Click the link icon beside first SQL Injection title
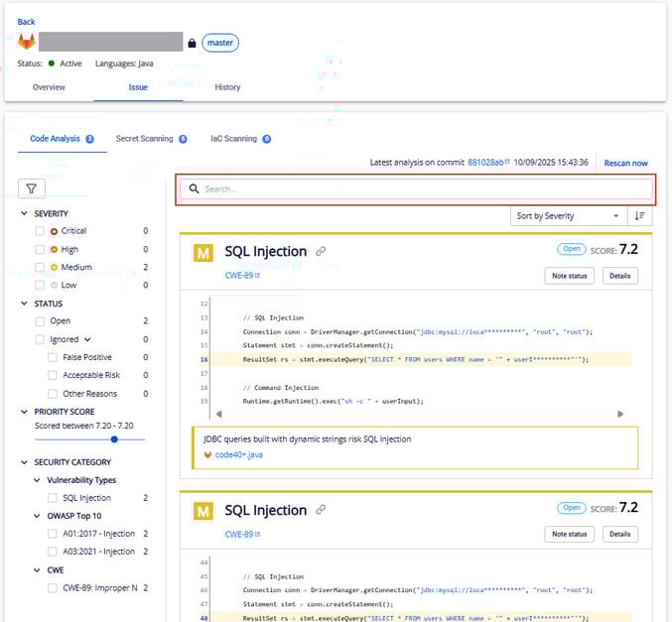 point(321,252)
